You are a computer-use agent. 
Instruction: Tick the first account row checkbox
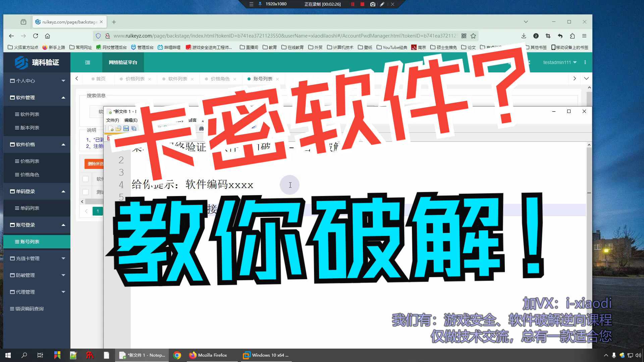(86, 179)
